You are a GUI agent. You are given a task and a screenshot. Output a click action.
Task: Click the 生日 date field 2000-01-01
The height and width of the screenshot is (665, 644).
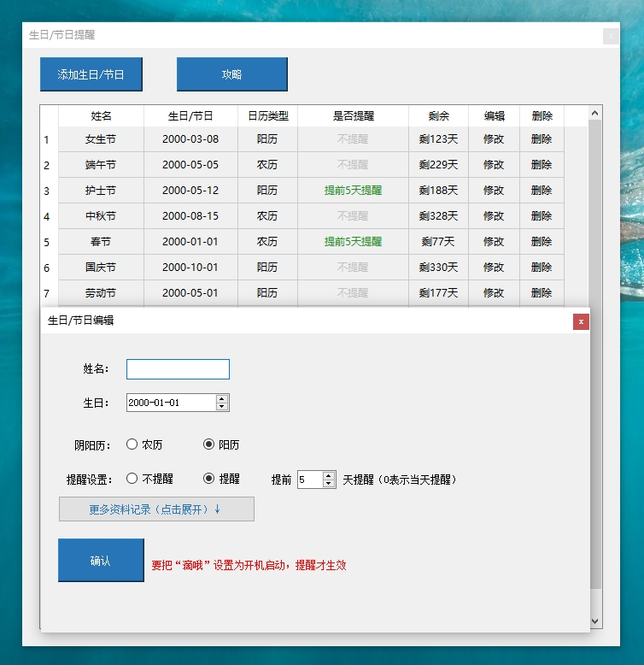171,403
